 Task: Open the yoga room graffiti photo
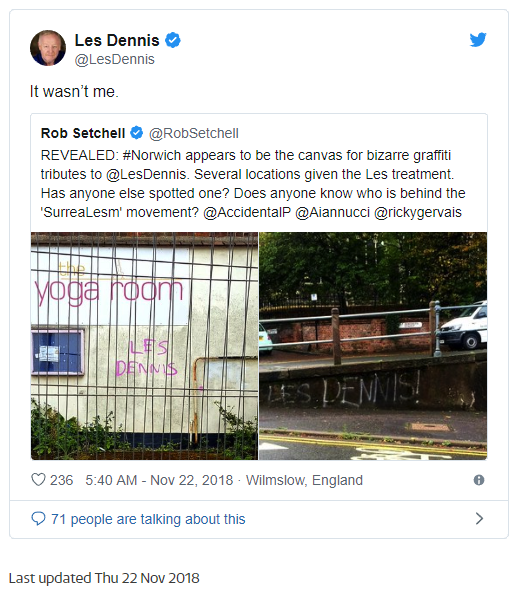(144, 346)
